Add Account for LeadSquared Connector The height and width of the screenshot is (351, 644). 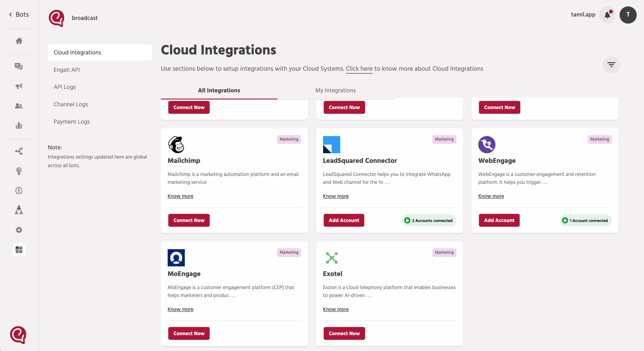[344, 220]
